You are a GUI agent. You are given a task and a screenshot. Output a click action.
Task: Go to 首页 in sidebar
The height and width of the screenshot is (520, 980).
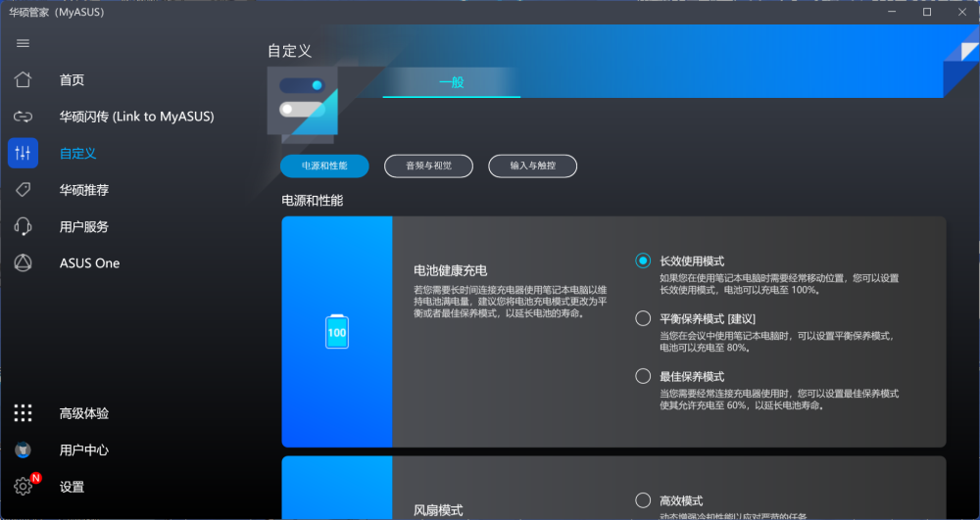click(72, 80)
